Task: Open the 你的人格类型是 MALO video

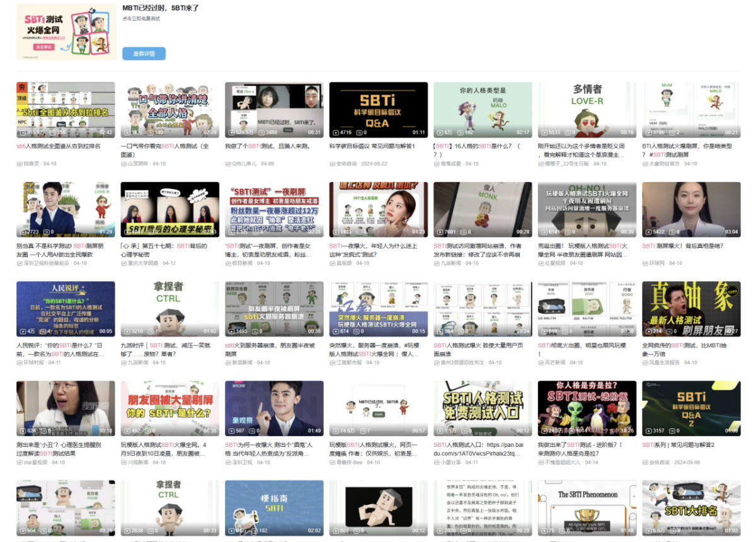Action: pyautogui.click(x=482, y=108)
